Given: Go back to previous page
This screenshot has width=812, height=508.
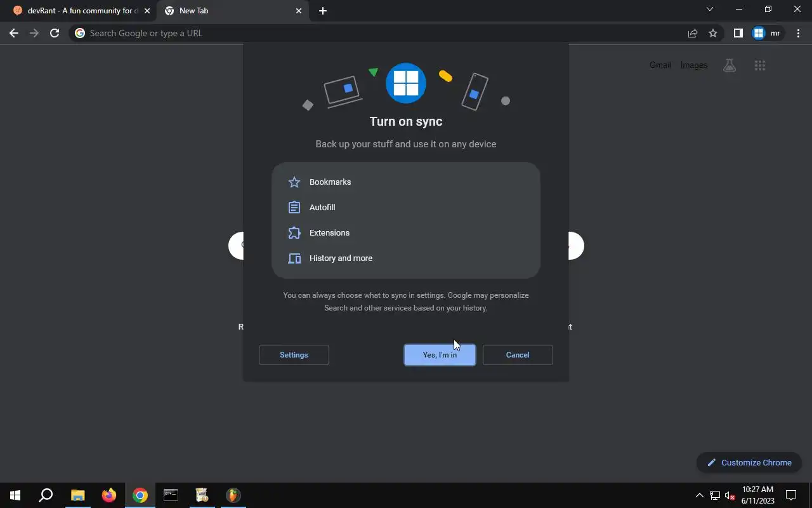Looking at the screenshot, I should click(14, 33).
